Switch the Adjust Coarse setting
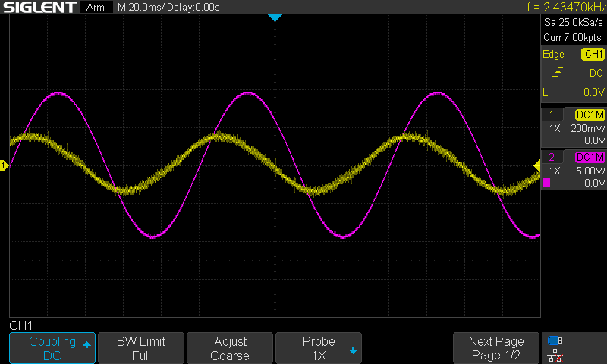Image resolution: width=607 pixels, height=364 pixels. tap(230, 348)
